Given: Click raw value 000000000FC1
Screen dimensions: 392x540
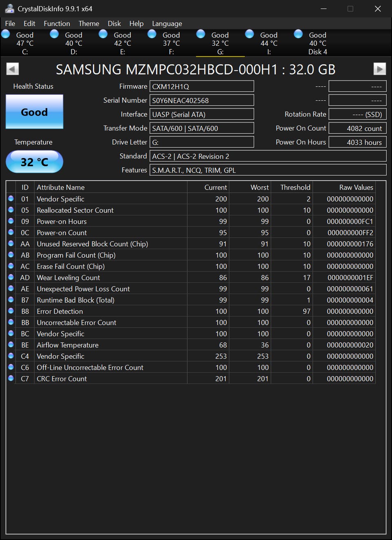Looking at the screenshot, I should tap(350, 221).
